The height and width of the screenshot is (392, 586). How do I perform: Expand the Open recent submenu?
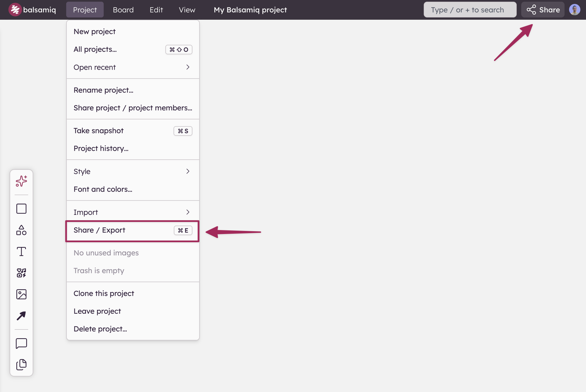[x=133, y=67]
